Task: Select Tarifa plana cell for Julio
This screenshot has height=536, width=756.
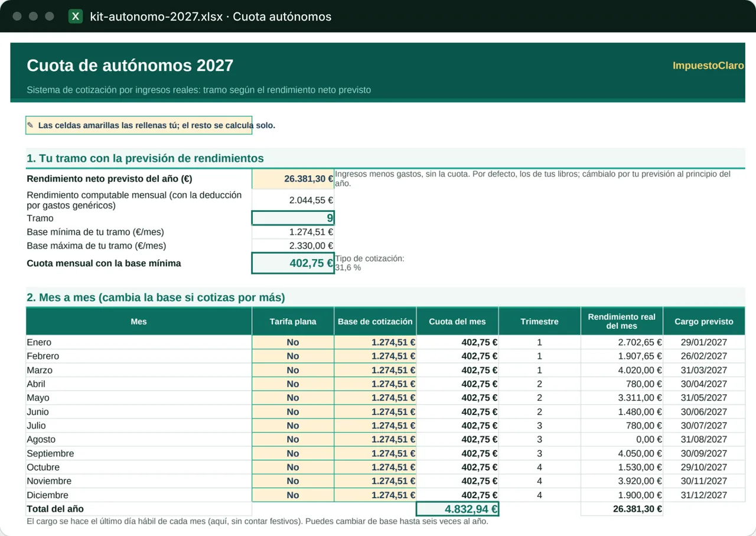Action: [x=293, y=426]
